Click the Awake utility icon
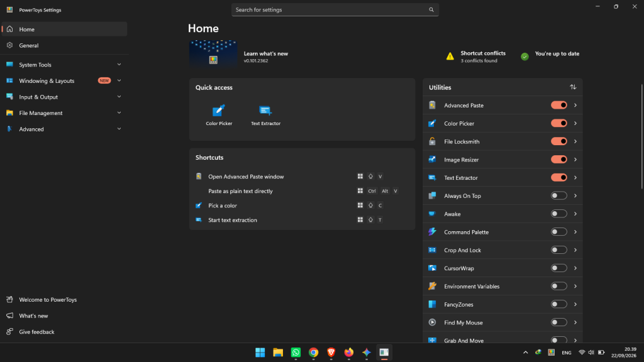The image size is (644, 362). 432,214
